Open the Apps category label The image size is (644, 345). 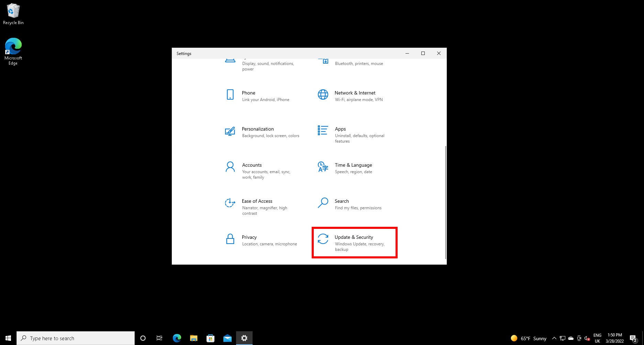coord(340,129)
